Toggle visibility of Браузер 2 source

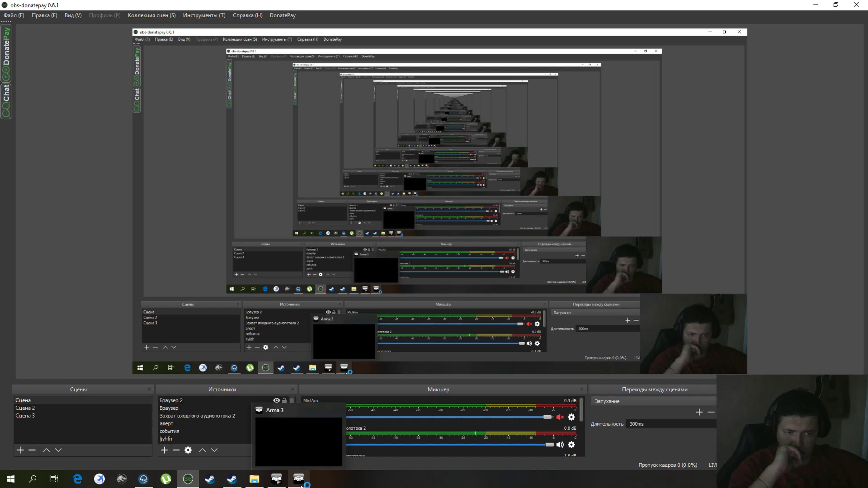pos(276,400)
